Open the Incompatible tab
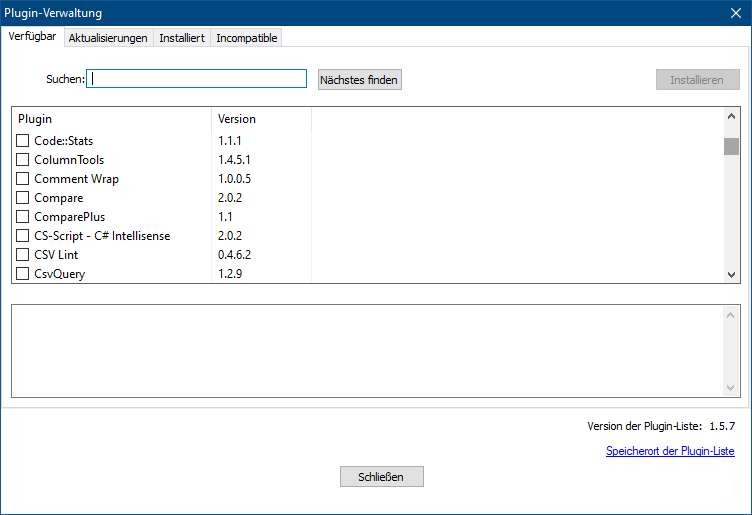The width and height of the screenshot is (752, 515). [x=247, y=38]
